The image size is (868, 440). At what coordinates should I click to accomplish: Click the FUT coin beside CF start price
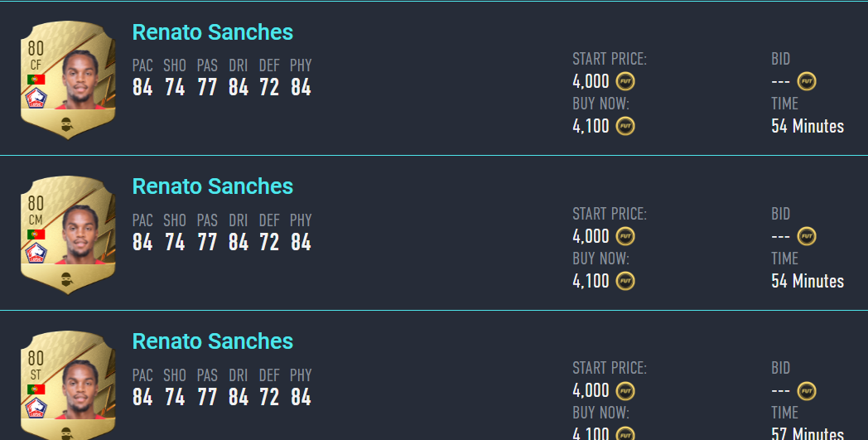(x=625, y=81)
